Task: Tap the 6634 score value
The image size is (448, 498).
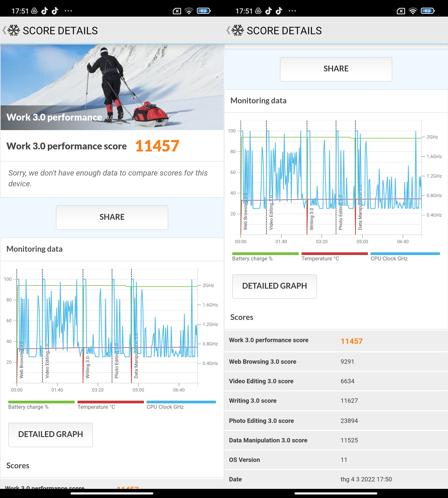Action: click(x=348, y=381)
